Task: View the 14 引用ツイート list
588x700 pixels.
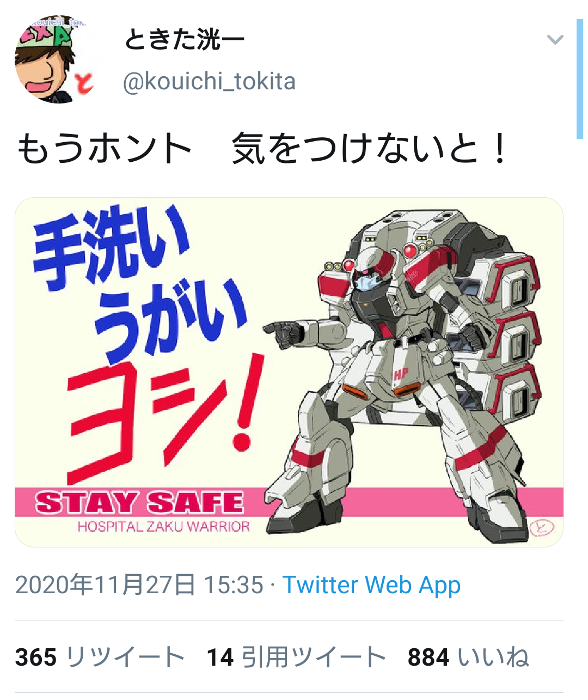Action: [297, 657]
